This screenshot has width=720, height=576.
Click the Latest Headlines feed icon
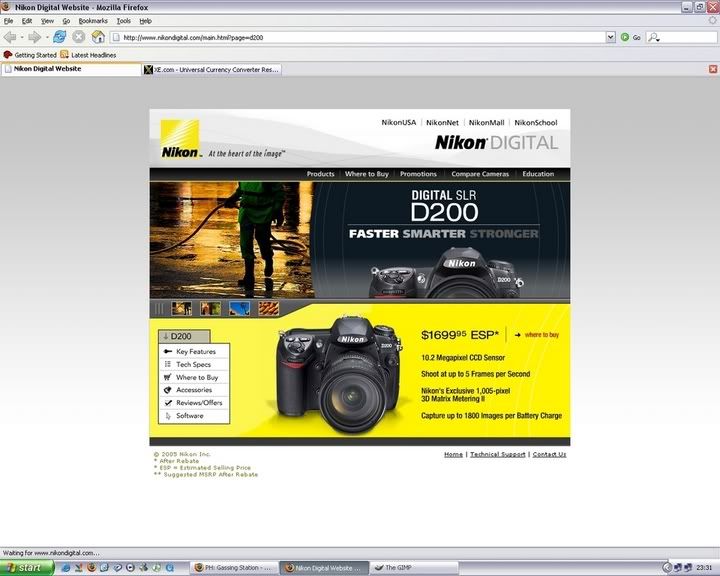coord(64,54)
